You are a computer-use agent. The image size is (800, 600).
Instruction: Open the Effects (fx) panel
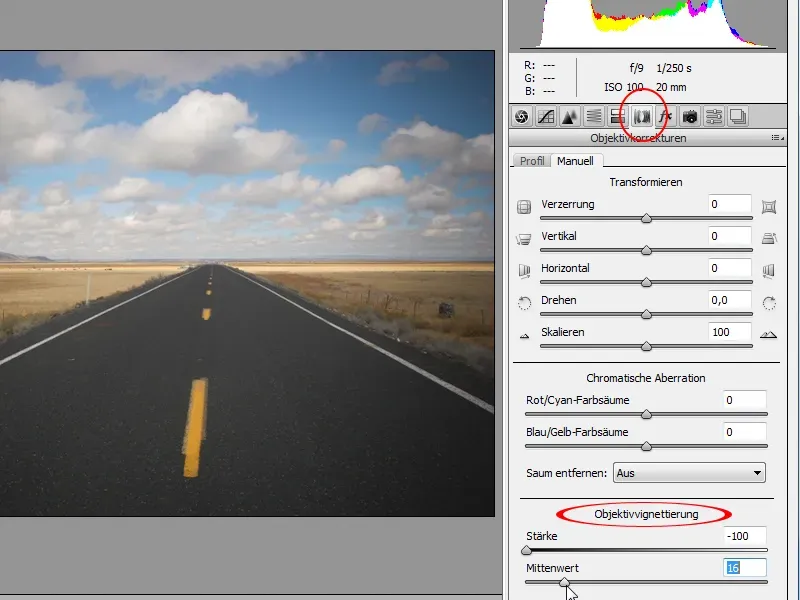coord(666,116)
